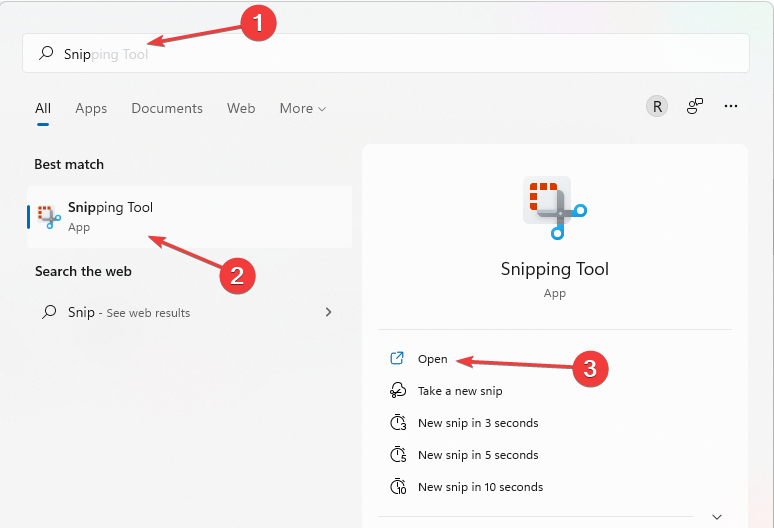Click Open to launch Snipping Tool
This screenshot has width=774, height=528.
(x=432, y=359)
